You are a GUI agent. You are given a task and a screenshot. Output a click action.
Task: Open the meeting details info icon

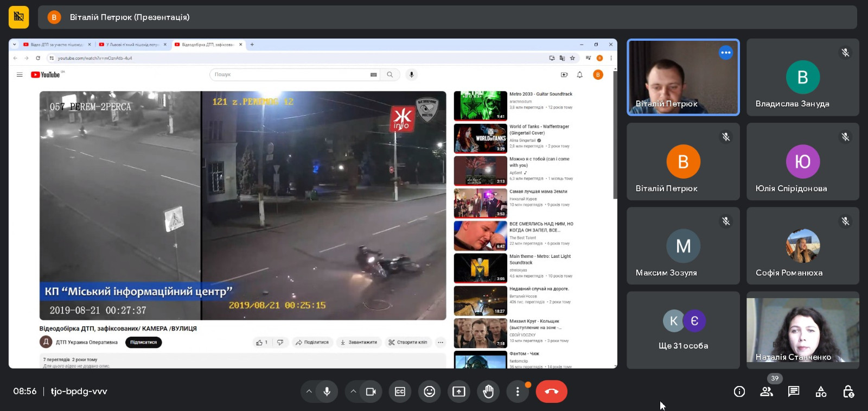[x=739, y=391]
